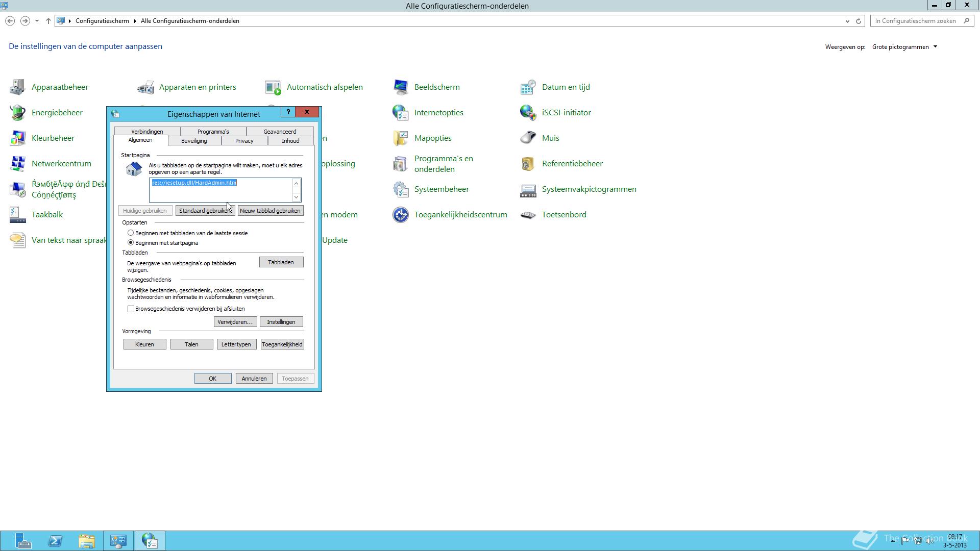Open Datum en tijd icon
980x551 pixels.
pyautogui.click(x=528, y=87)
